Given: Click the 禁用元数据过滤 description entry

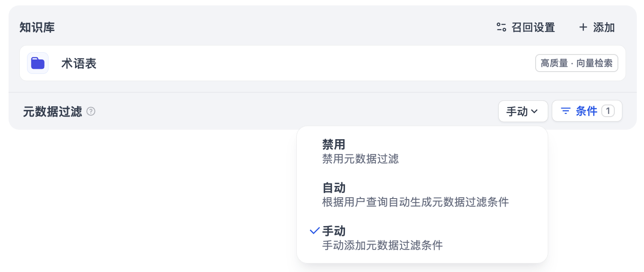Looking at the screenshot, I should coord(360,159).
